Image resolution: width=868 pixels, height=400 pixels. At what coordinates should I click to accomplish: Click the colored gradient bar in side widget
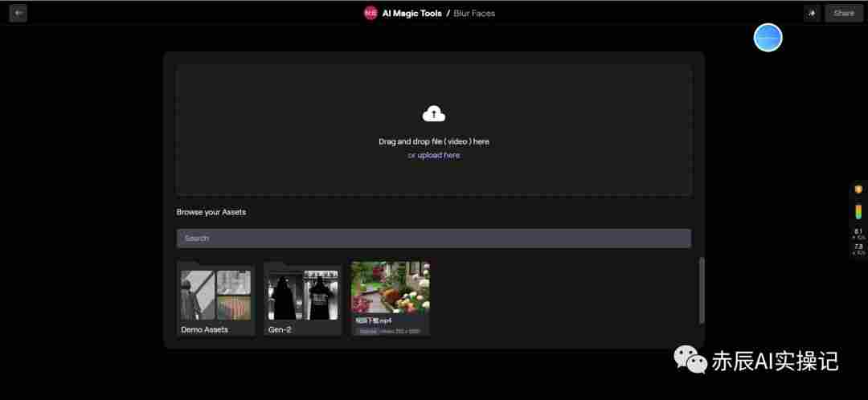coord(858,211)
